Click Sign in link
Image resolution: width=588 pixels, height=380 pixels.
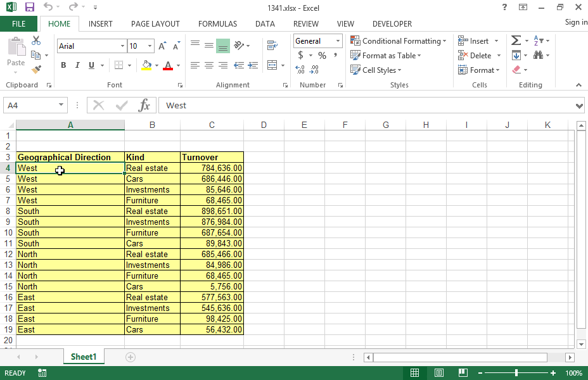(x=575, y=22)
